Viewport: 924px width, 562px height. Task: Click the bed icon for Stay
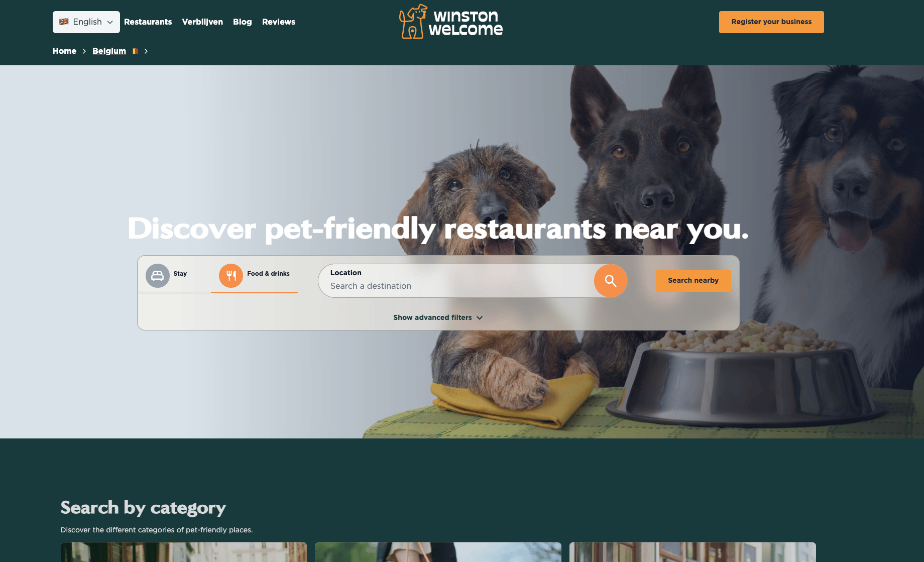[158, 276]
